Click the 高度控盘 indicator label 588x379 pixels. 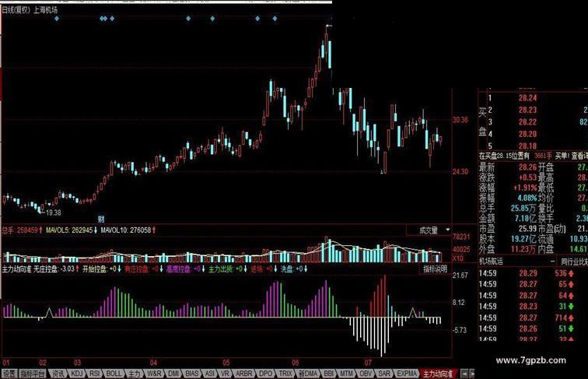178,269
